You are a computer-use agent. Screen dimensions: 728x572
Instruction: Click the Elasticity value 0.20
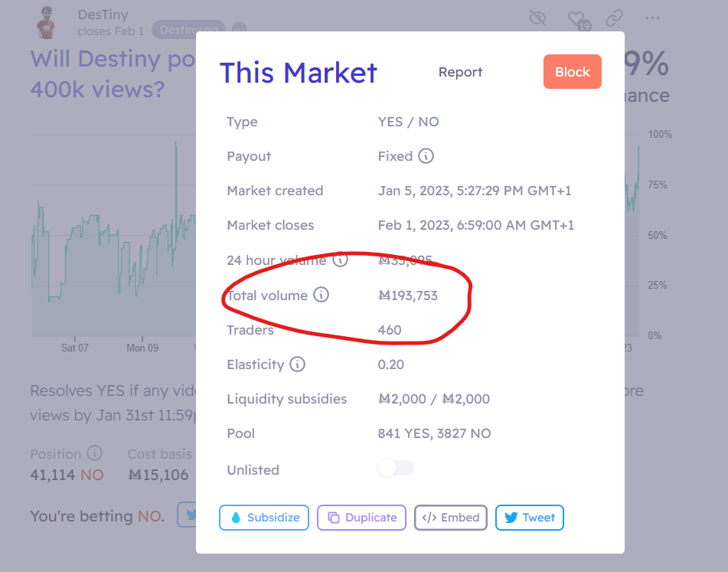[391, 364]
